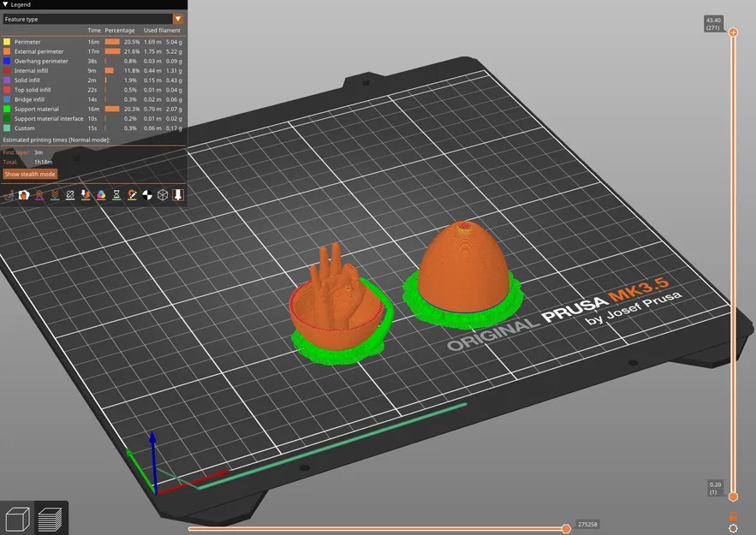Click first layer time 3m
This screenshot has width=756, height=535.
coord(39,152)
